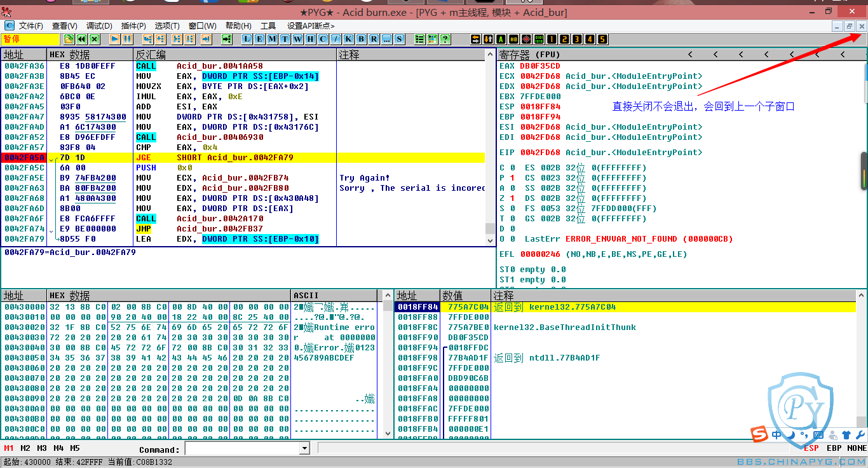Click the Step Over toolbar icon

(160, 39)
